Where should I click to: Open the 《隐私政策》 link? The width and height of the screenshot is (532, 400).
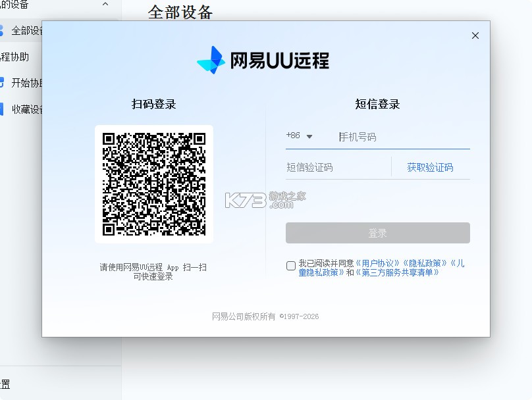(x=425, y=263)
